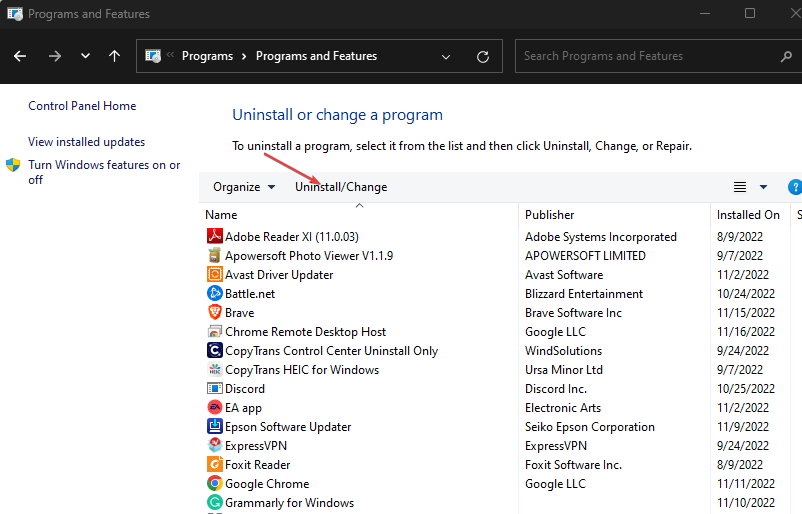This screenshot has width=802, height=514.
Task: Select the ExpressVPN entry by name
Action: point(256,445)
